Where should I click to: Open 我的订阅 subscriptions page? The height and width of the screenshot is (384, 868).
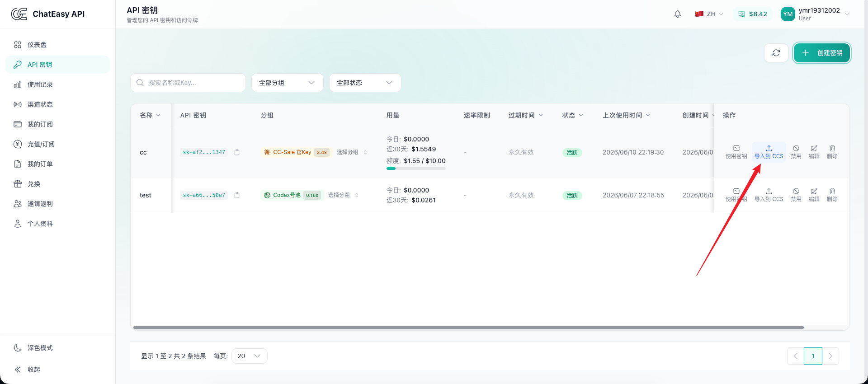click(57, 124)
